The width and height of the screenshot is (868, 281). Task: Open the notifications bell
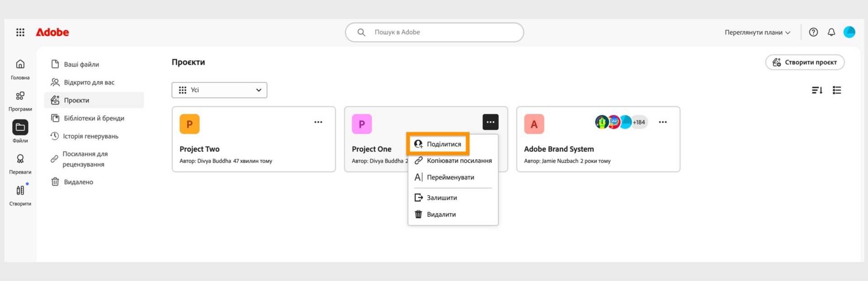click(x=831, y=32)
